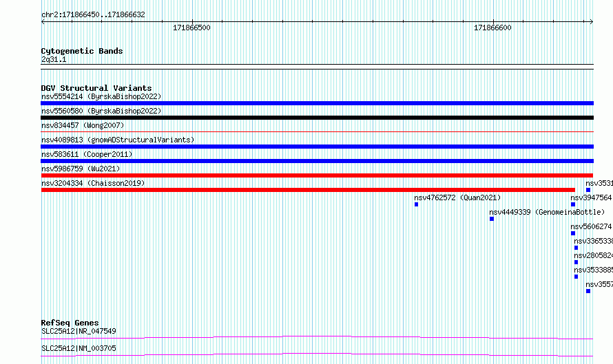Image resolution: width=613 pixels, height=364 pixels.
Task: Select the 171866600 ruler coordinate label
Action: coord(492,28)
